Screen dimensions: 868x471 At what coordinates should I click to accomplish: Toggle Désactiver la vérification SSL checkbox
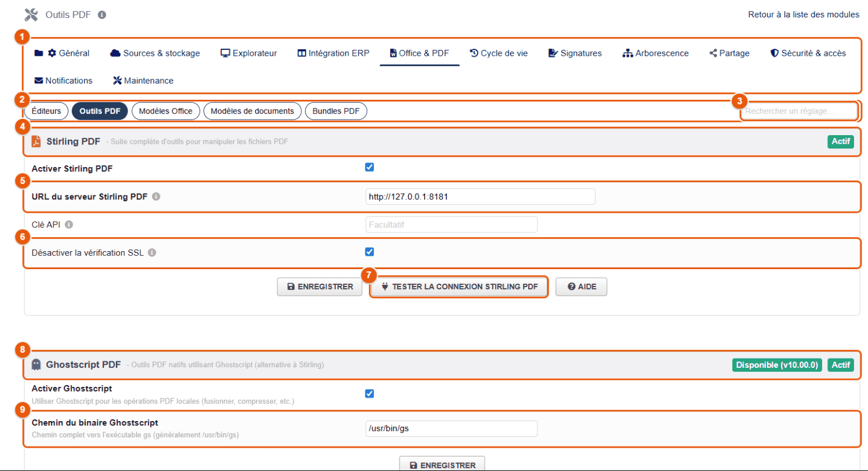369,252
